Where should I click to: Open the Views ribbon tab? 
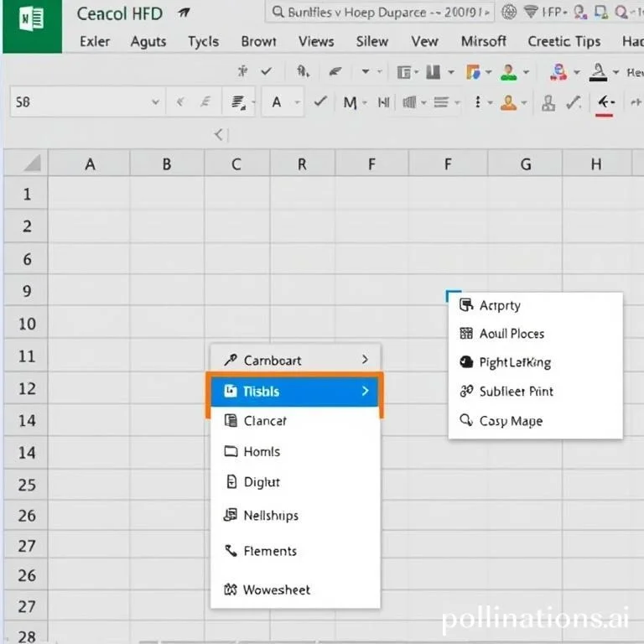pos(316,41)
